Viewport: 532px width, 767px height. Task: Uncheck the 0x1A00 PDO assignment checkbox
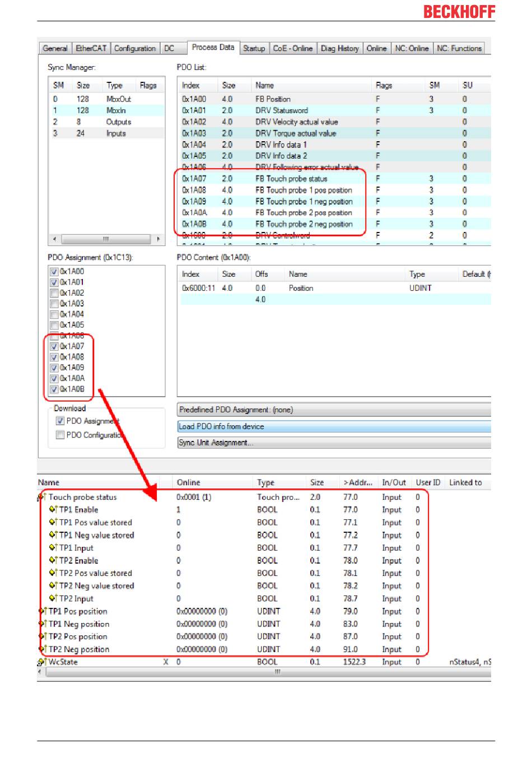pos(54,272)
